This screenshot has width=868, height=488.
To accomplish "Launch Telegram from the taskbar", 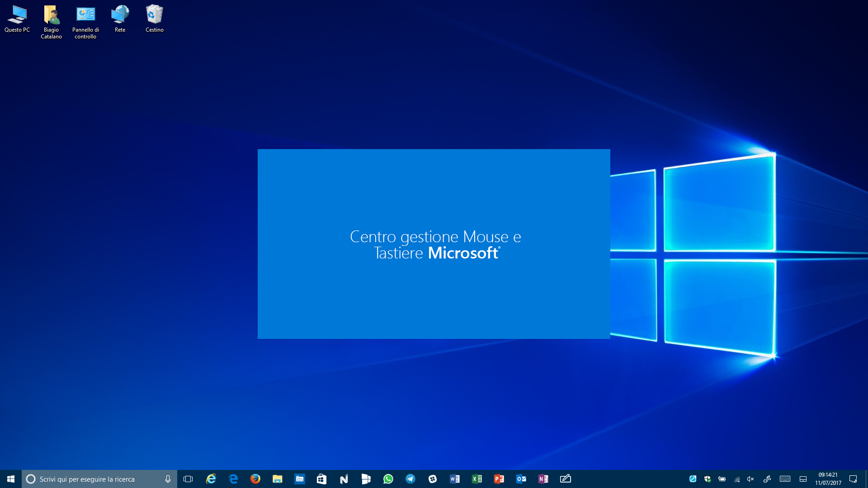I will [410, 479].
